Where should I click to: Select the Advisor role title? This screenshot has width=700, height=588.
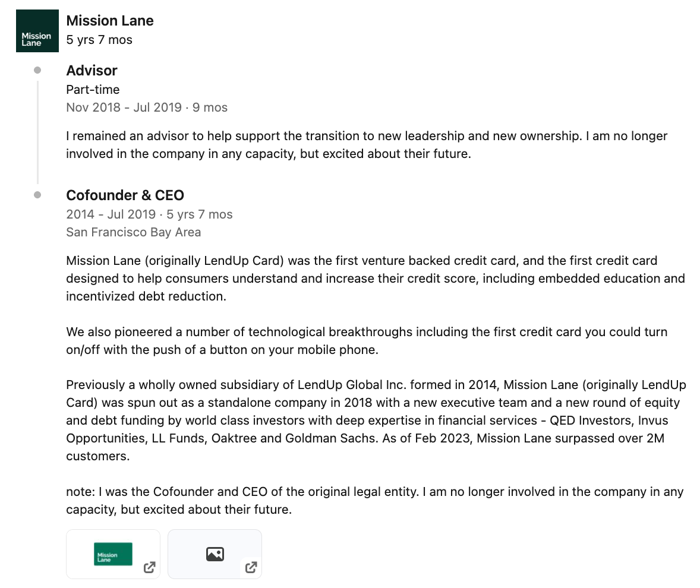point(92,71)
